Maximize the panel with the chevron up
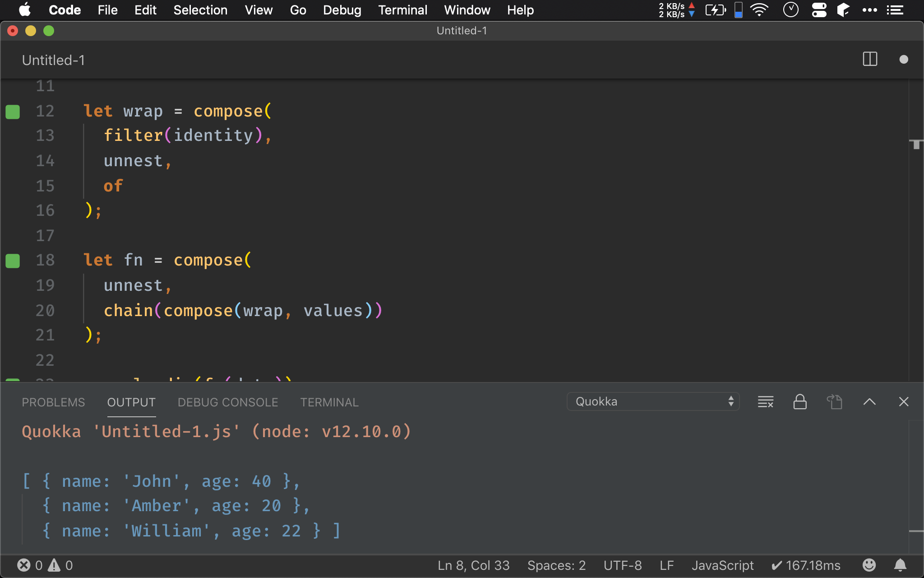 pos(869,401)
